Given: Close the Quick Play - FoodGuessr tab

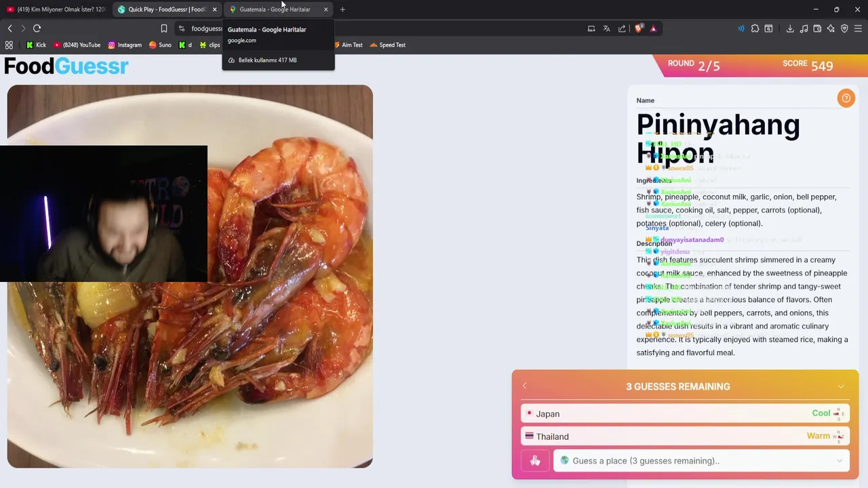Looking at the screenshot, I should tap(214, 9).
